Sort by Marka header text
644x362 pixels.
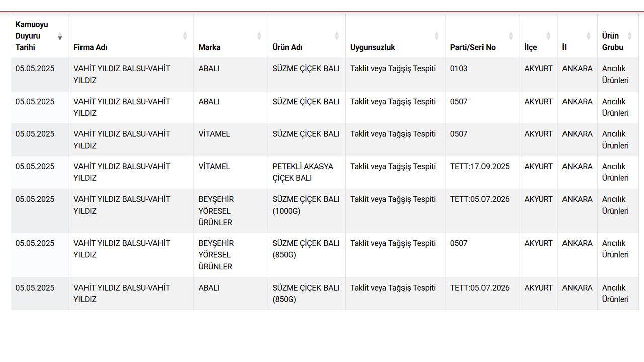(209, 47)
